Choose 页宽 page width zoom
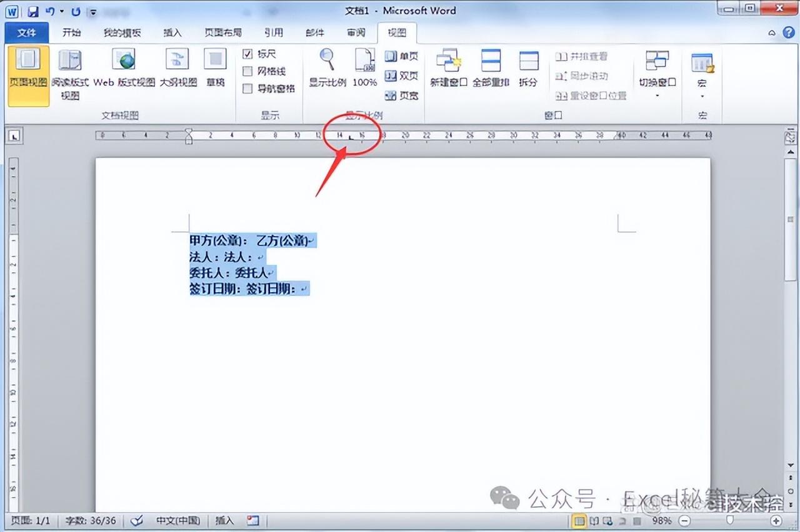The height and width of the screenshot is (532, 800). 401,96
